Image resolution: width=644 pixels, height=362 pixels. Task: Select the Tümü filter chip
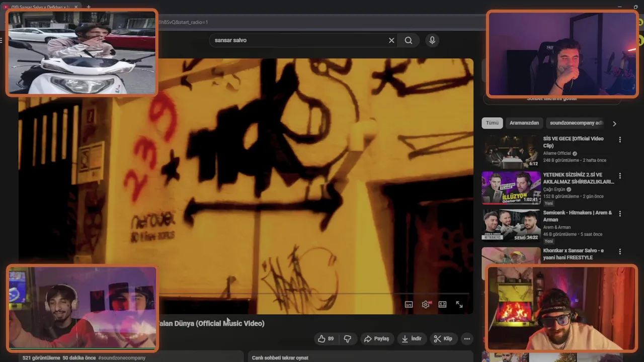coord(492,123)
